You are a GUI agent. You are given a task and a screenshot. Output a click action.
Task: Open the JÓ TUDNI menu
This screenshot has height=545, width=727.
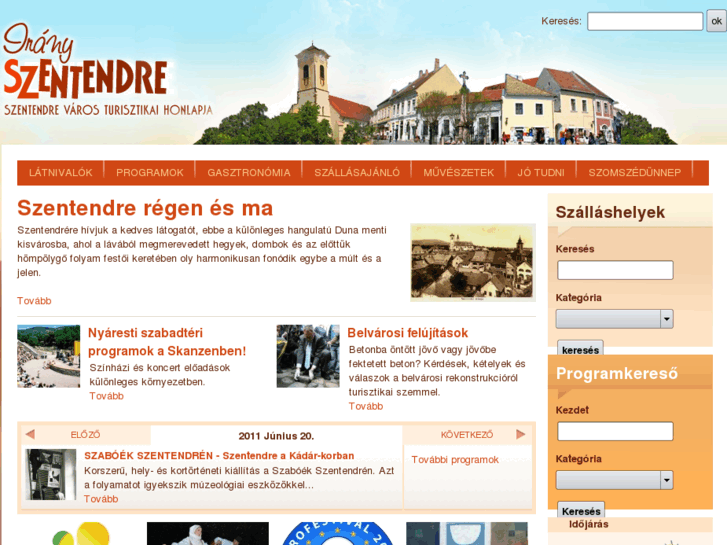(541, 173)
